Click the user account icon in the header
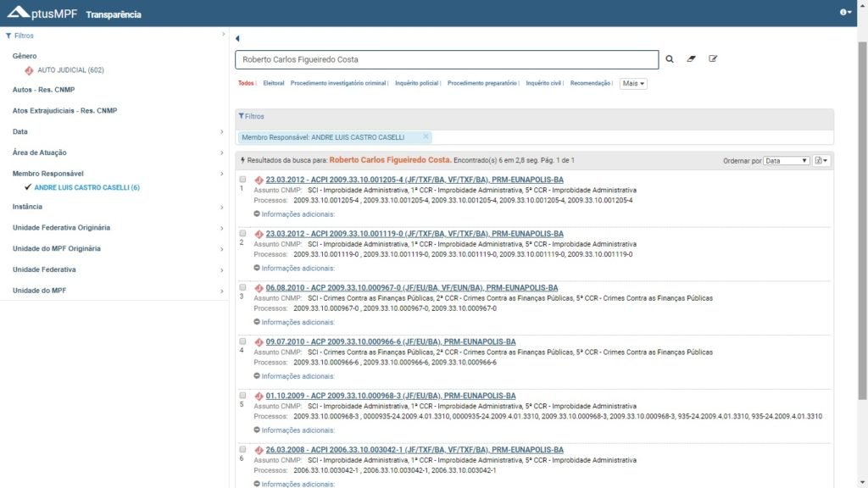Screen dimensions: 868x488 845,13
